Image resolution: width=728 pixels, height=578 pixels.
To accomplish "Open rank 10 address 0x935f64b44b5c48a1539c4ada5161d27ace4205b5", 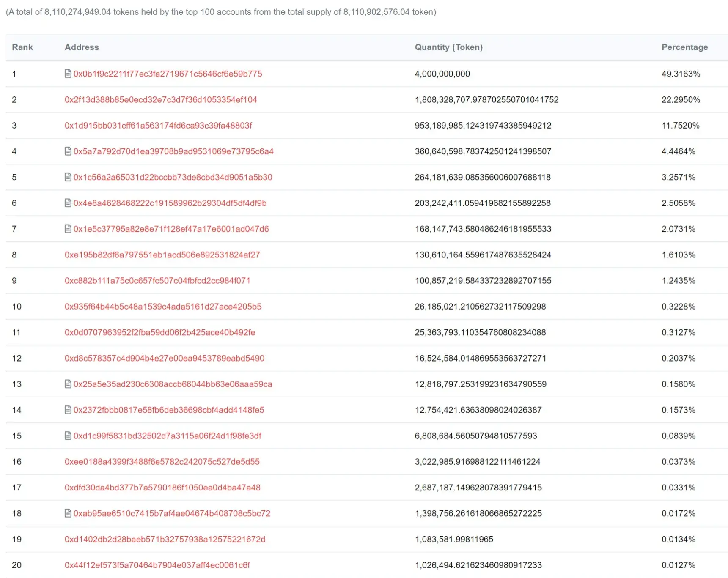I will 163,307.
